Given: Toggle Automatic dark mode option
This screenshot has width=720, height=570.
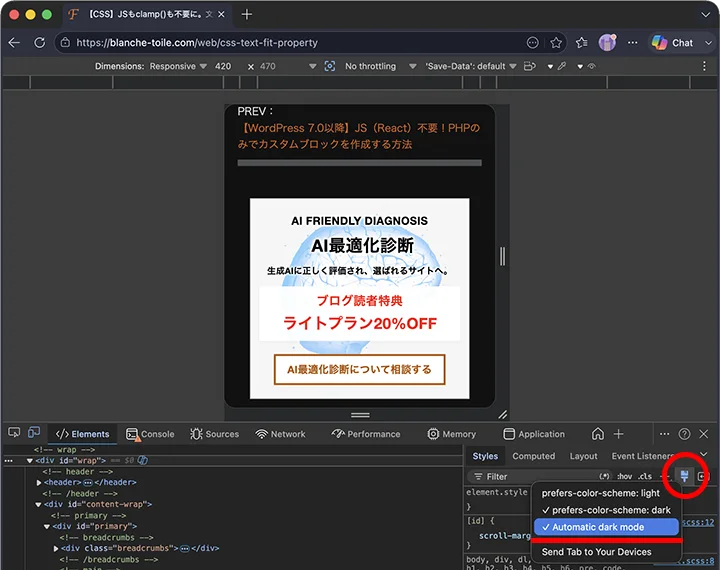Looking at the screenshot, I should click(606, 527).
